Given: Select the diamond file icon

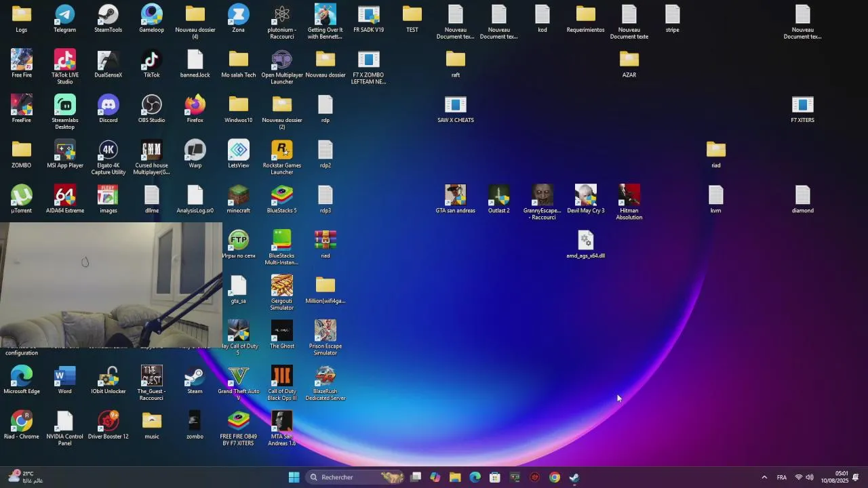Looking at the screenshot, I should (x=803, y=199).
